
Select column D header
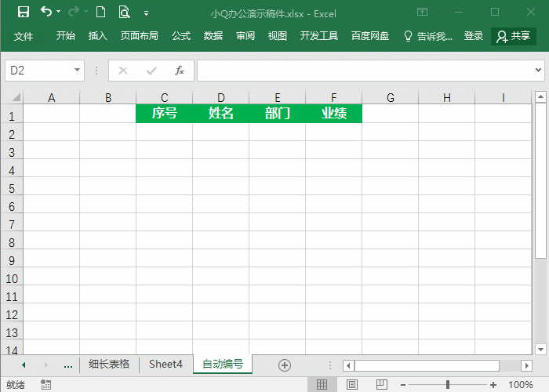221,97
